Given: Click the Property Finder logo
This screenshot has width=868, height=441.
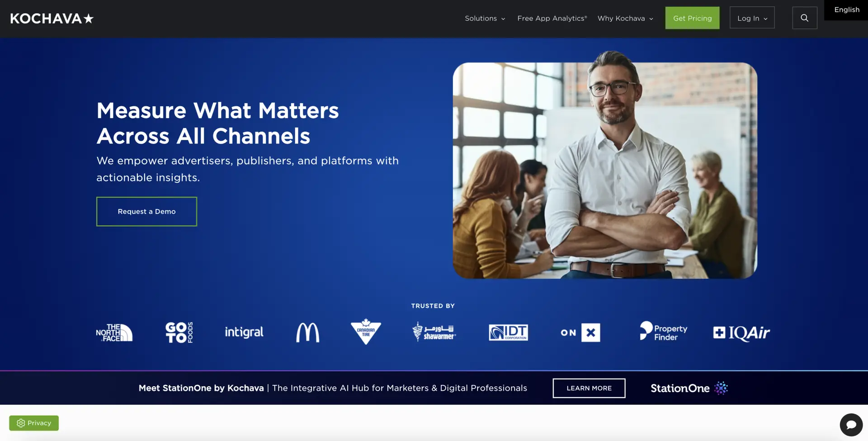Looking at the screenshot, I should click(663, 332).
